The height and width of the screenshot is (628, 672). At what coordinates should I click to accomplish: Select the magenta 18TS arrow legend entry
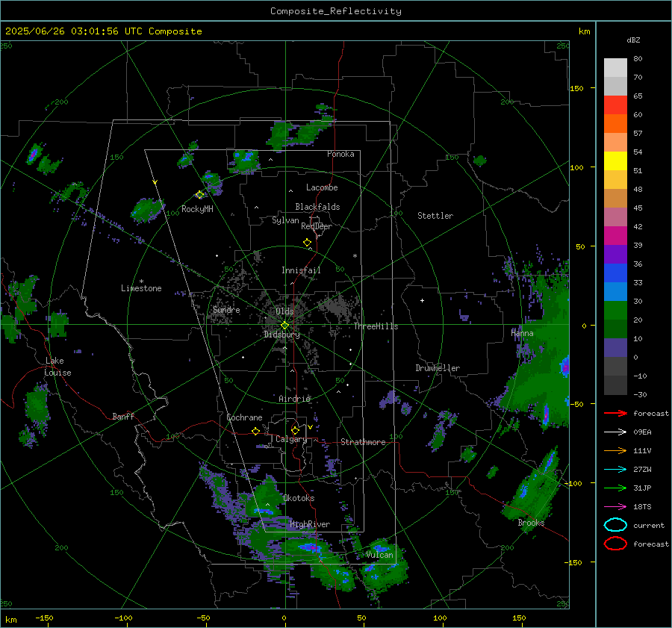tap(615, 507)
